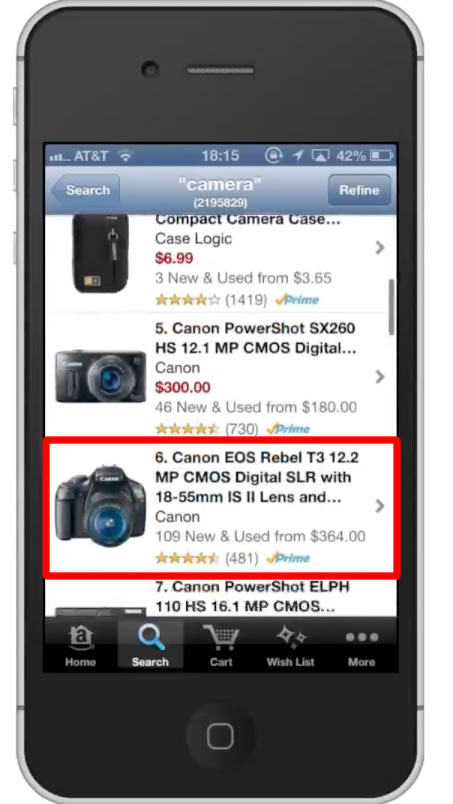Select Canon EOS Rebel T3 camera thumbnail
Image resolution: width=453 pixels, height=804 pixels.
[x=100, y=505]
